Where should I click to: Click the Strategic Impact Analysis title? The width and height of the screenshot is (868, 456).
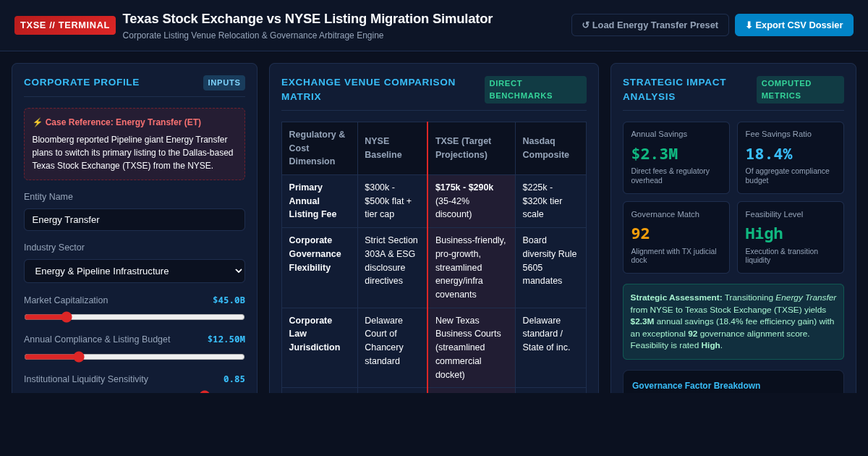pyautogui.click(x=674, y=89)
